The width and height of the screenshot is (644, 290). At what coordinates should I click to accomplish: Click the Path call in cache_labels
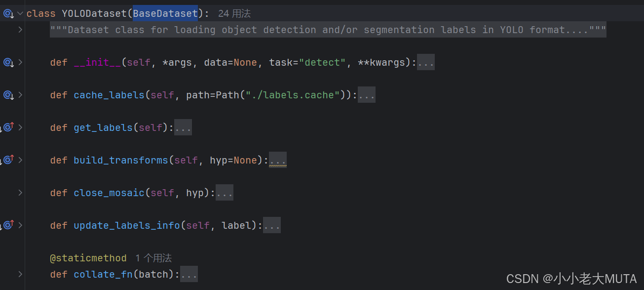pos(227,95)
